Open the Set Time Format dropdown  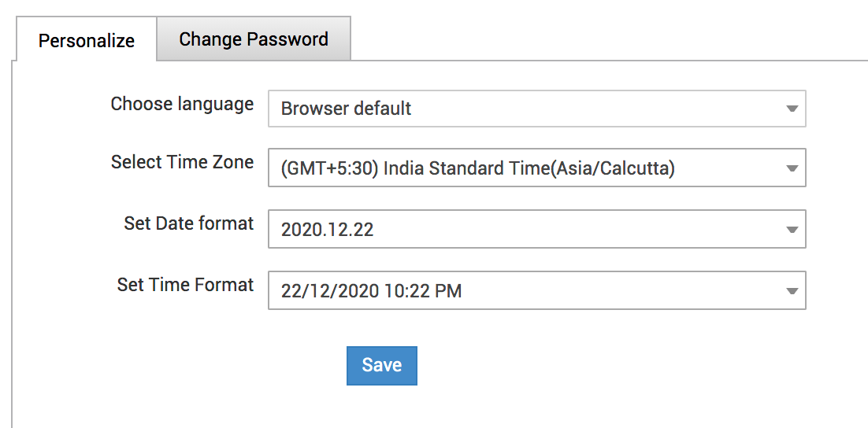[x=536, y=291]
